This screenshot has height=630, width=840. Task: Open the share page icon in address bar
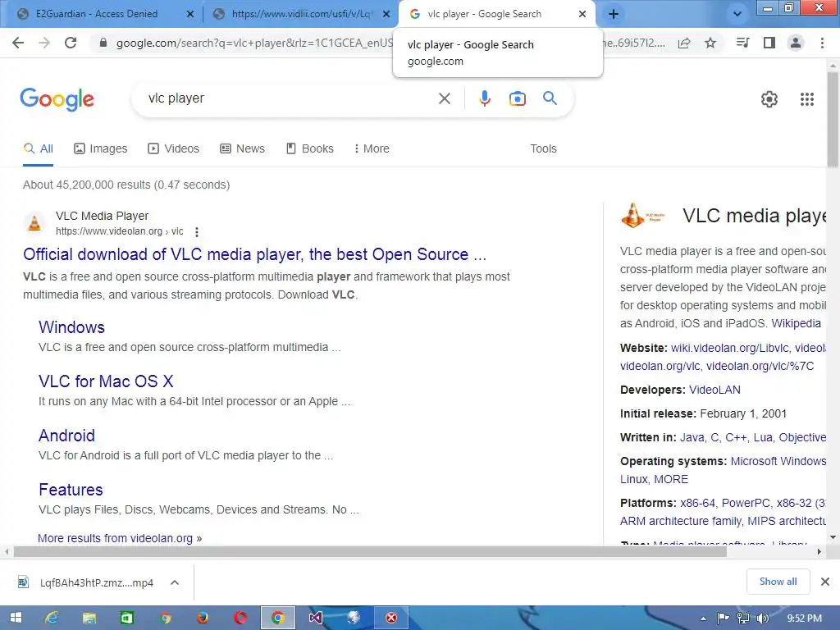[x=684, y=43]
